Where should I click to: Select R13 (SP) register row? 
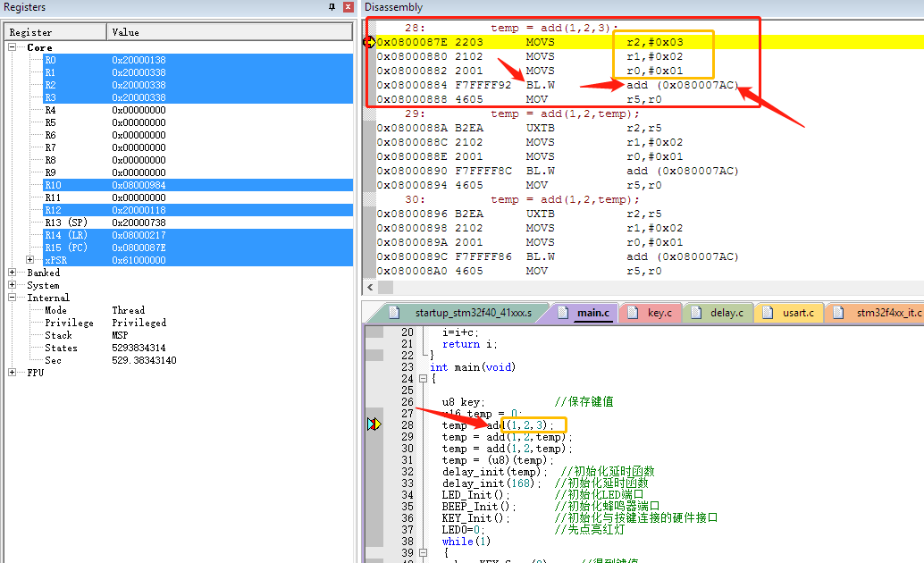[x=198, y=223]
